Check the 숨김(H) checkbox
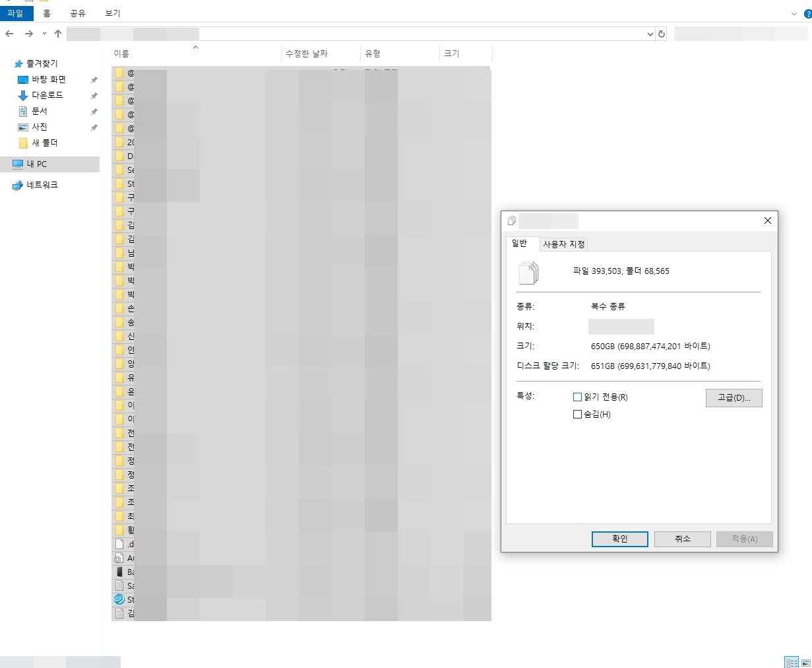The image size is (812, 668). click(577, 415)
